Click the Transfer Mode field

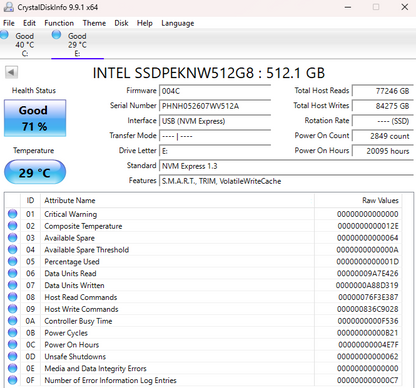pos(215,136)
